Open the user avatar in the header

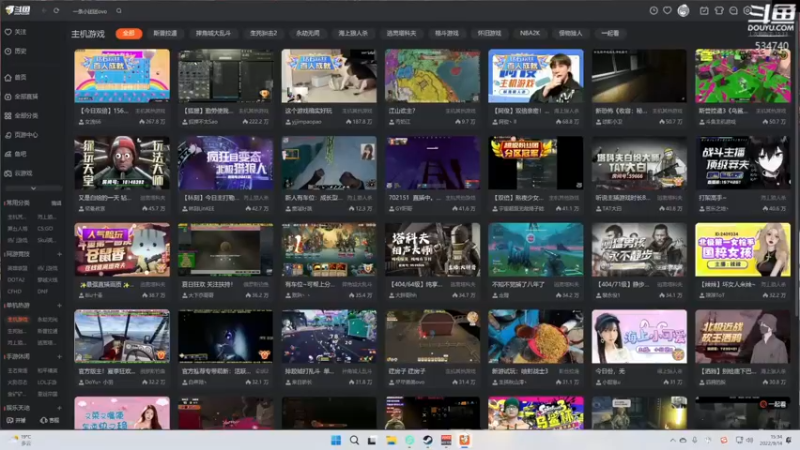click(683, 11)
